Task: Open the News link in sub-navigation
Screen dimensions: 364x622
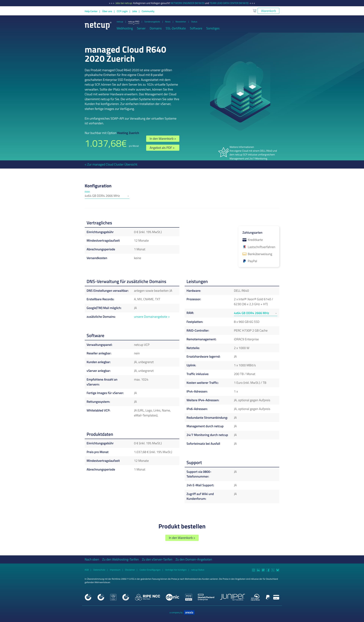Action: pos(168,22)
